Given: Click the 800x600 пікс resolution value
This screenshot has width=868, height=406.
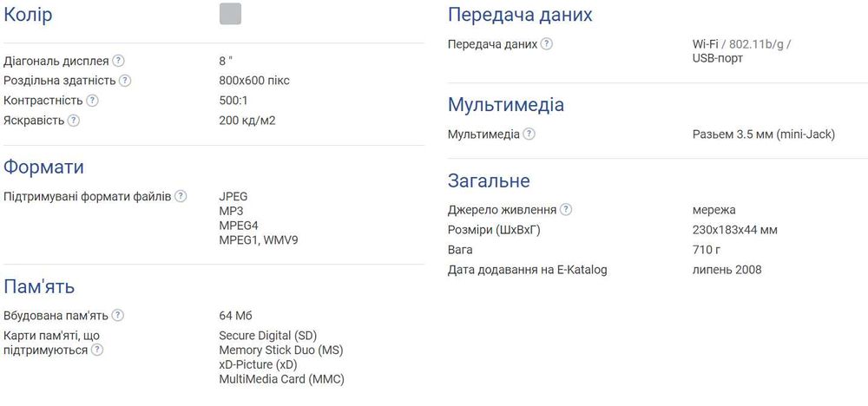Looking at the screenshot, I should coord(254,81).
